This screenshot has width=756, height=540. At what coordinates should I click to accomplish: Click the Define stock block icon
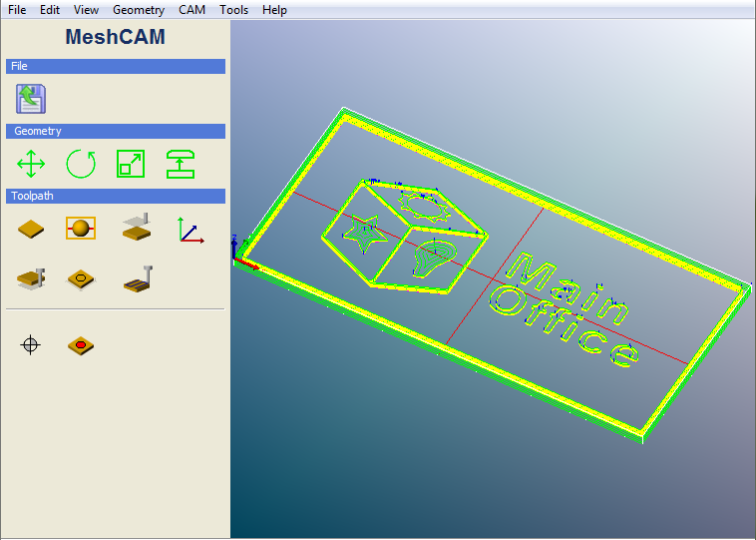[31, 229]
